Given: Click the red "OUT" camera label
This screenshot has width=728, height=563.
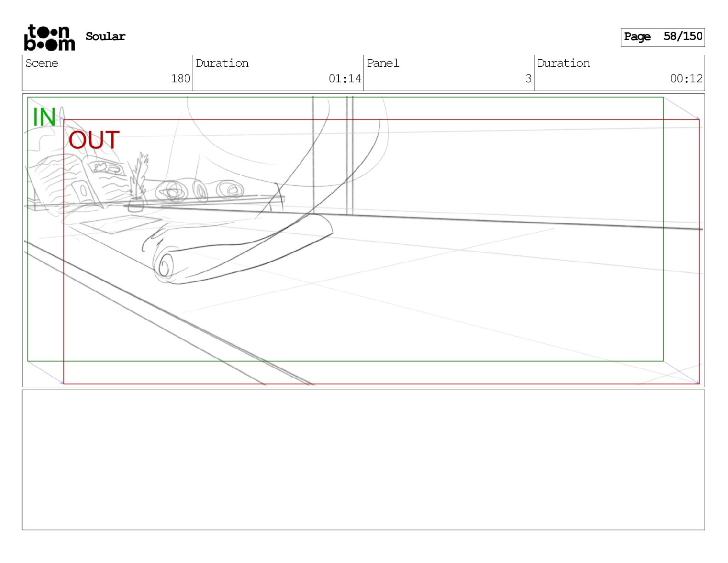Looking at the screenshot, I should pyautogui.click(x=94, y=140).
